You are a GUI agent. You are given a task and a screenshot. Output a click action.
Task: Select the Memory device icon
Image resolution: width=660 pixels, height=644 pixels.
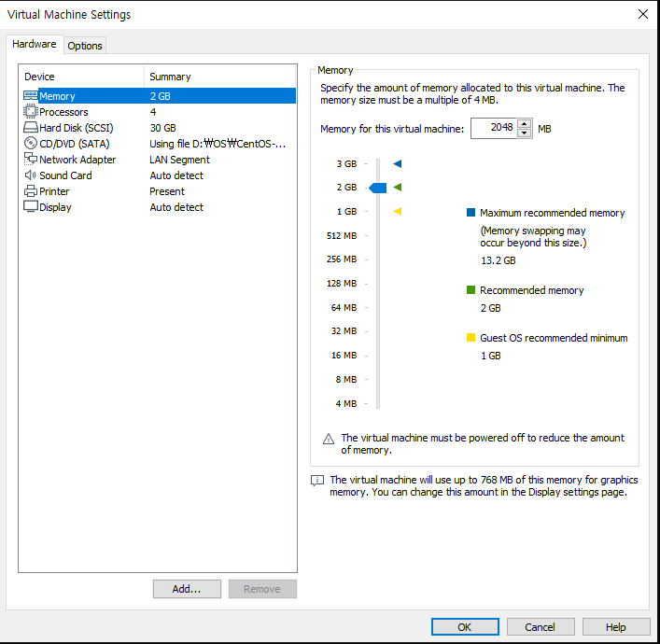tap(30, 96)
